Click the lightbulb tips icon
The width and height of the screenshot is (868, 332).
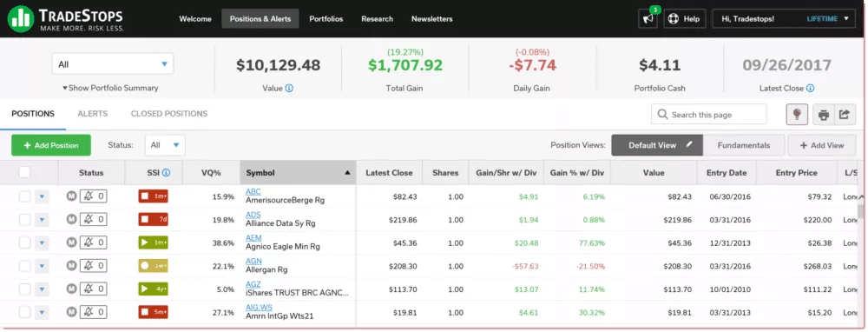coord(797,115)
